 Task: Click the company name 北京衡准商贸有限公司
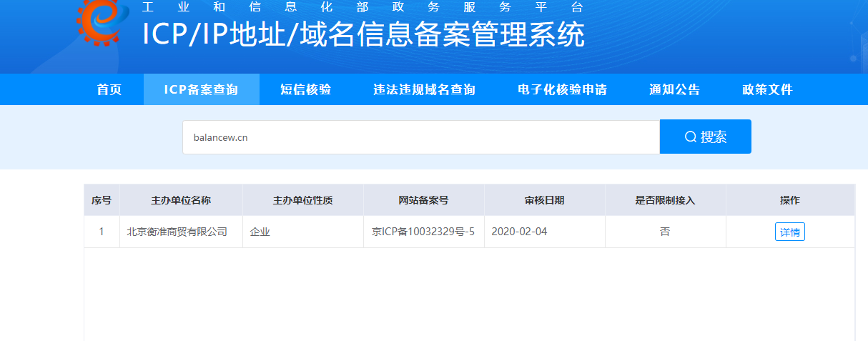pos(177,232)
